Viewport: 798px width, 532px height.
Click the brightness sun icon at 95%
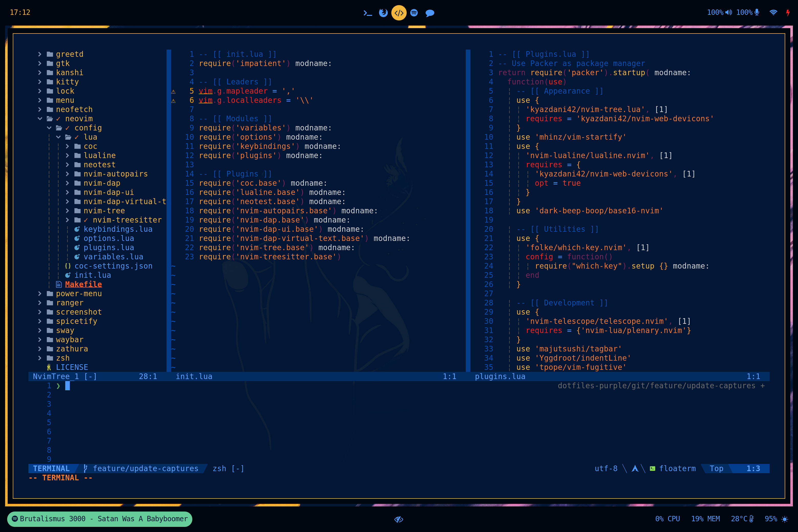[x=785, y=519]
